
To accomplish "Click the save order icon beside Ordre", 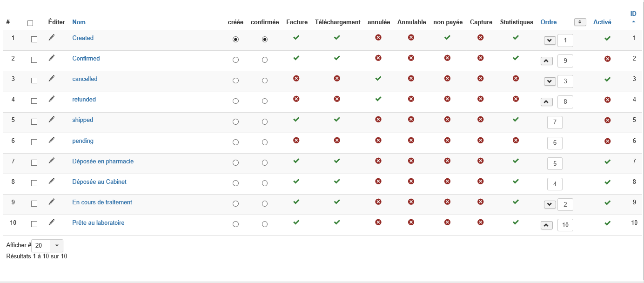I will (x=580, y=22).
